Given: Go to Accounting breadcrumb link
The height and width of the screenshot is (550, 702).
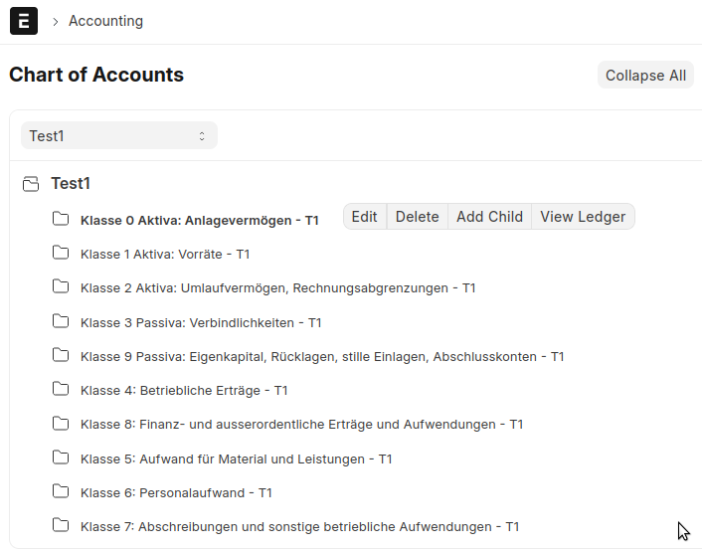Looking at the screenshot, I should (105, 21).
